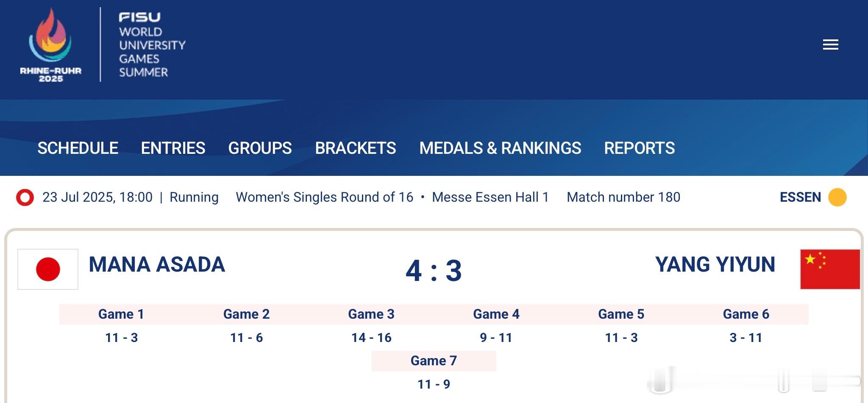Click the Game 3 header cell

[371, 314]
